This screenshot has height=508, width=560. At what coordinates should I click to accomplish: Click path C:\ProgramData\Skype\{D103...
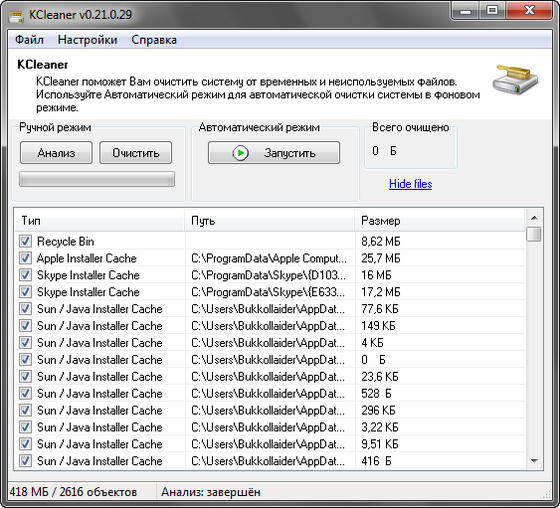[268, 275]
